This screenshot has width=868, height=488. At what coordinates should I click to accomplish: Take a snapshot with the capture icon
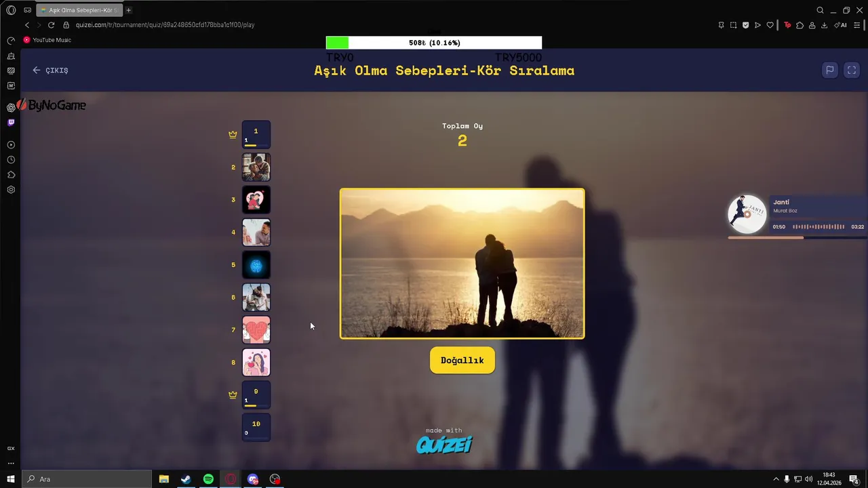(x=733, y=25)
